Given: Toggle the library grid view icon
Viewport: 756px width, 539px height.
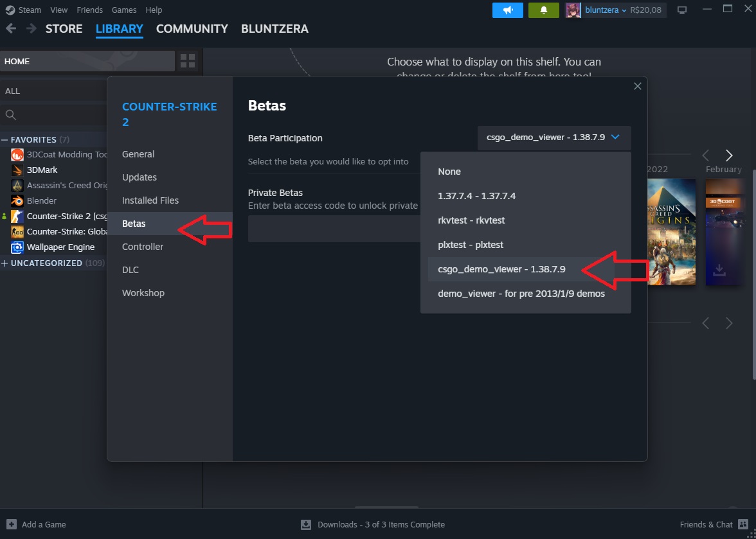Looking at the screenshot, I should (x=188, y=61).
